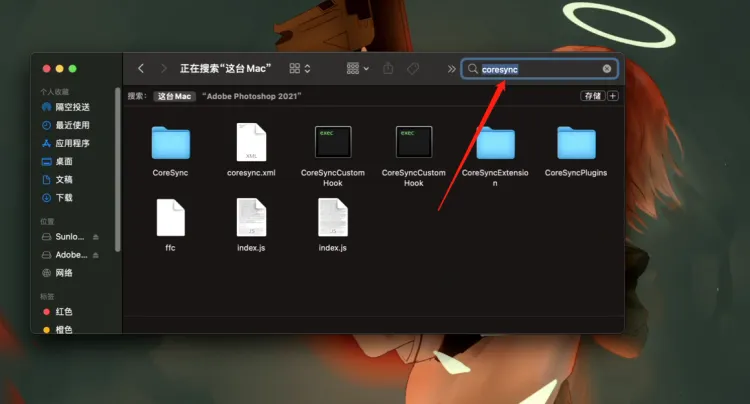
Task: Expand hidden toolbar items chevron
Action: [451, 69]
